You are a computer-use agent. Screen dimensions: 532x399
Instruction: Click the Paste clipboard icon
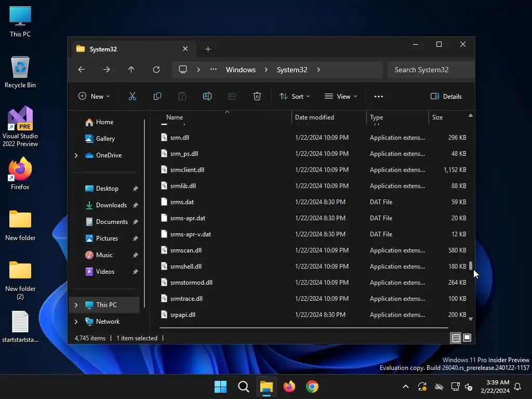click(182, 96)
